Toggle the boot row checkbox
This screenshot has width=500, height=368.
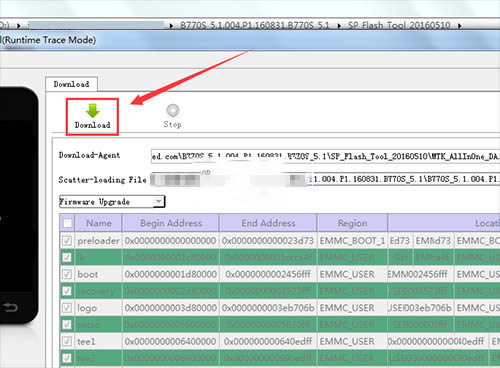(x=67, y=274)
